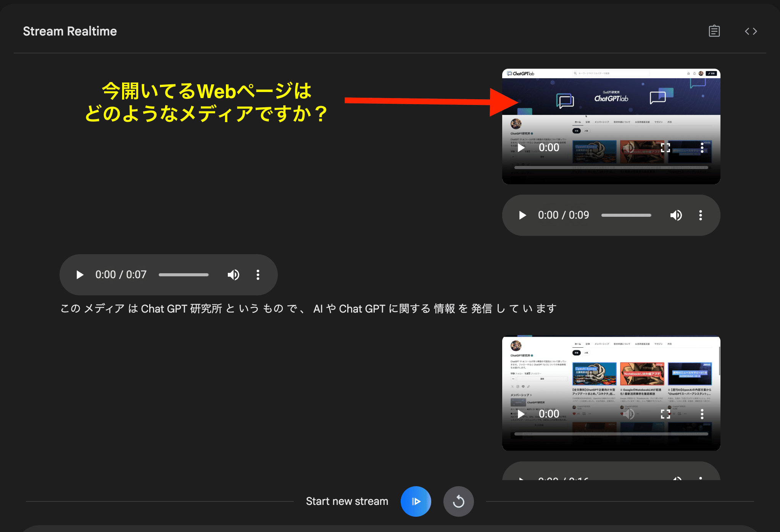This screenshot has width=780, height=532.
Task: Open more options on first video
Action: (x=702, y=148)
